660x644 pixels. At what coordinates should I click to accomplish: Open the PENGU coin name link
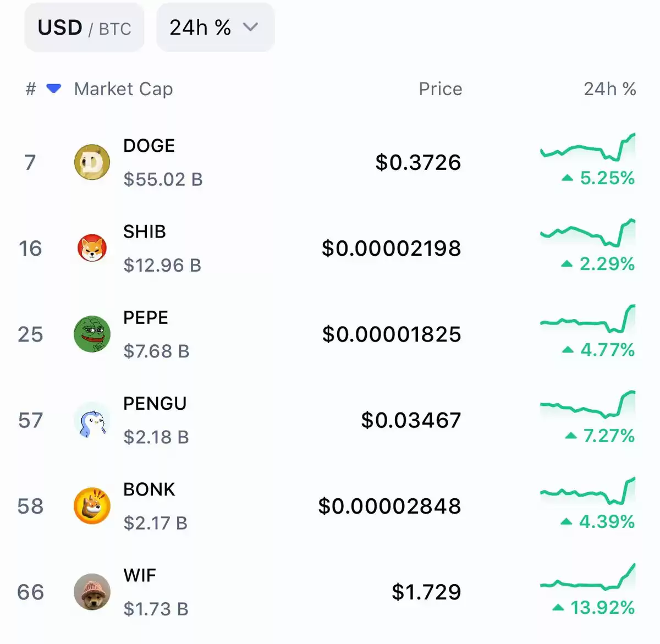155,404
